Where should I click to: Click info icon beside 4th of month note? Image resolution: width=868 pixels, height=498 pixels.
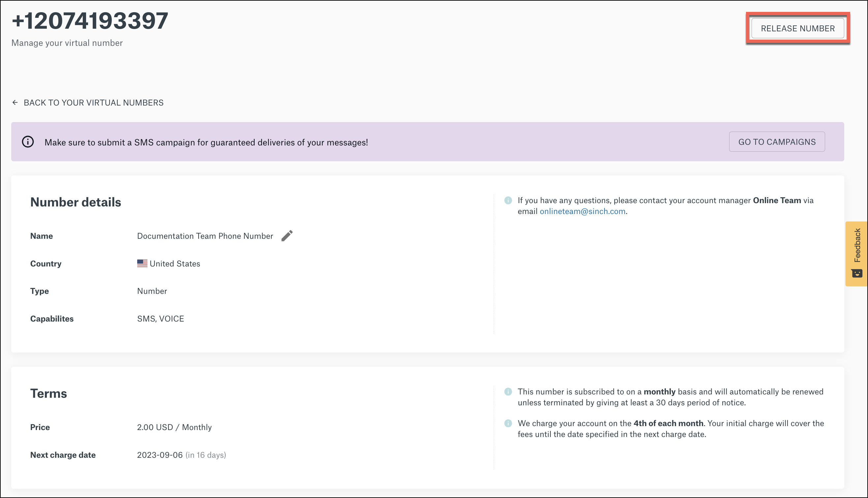tap(508, 423)
